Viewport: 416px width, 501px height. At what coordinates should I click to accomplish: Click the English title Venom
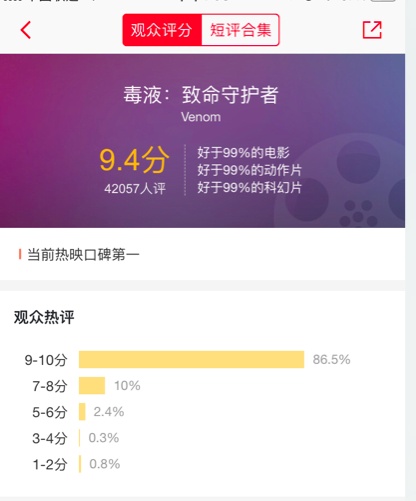(201, 117)
